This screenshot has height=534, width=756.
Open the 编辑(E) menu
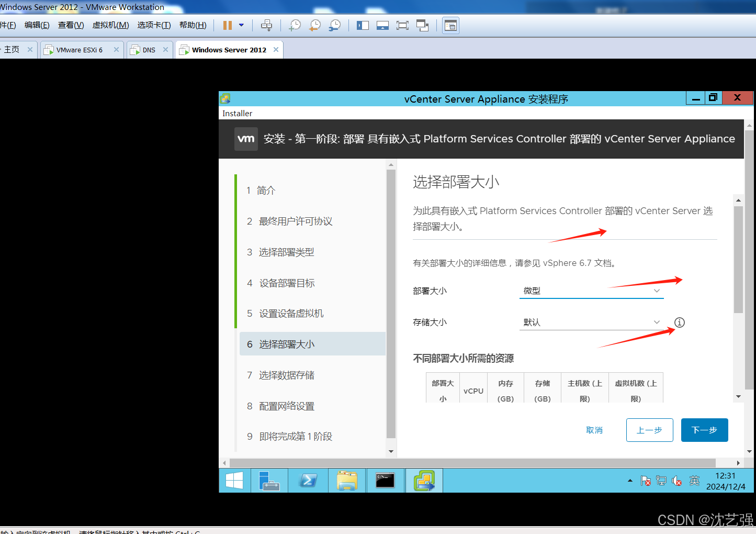37,25
